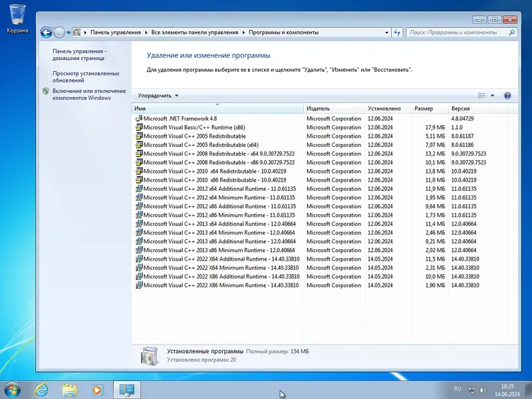Select Visual C++ 2013 x86 Additional Runtime row
The height and width of the screenshot is (399, 532).
click(x=321, y=241)
